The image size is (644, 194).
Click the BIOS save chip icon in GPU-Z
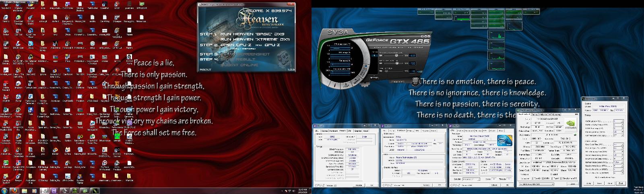point(575,135)
